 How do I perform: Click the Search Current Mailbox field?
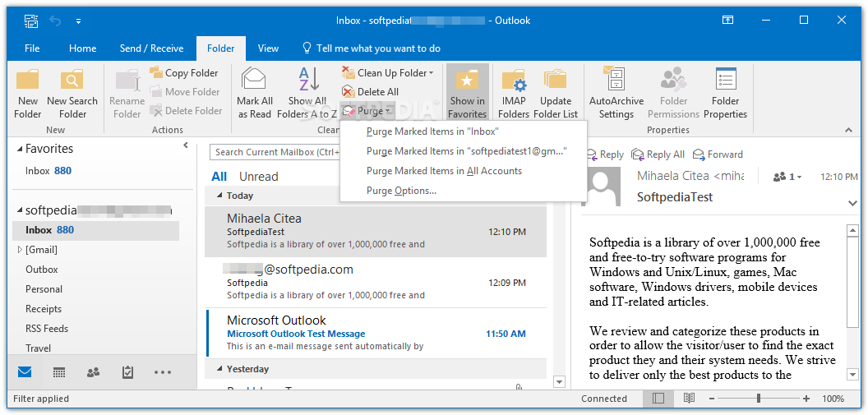275,152
